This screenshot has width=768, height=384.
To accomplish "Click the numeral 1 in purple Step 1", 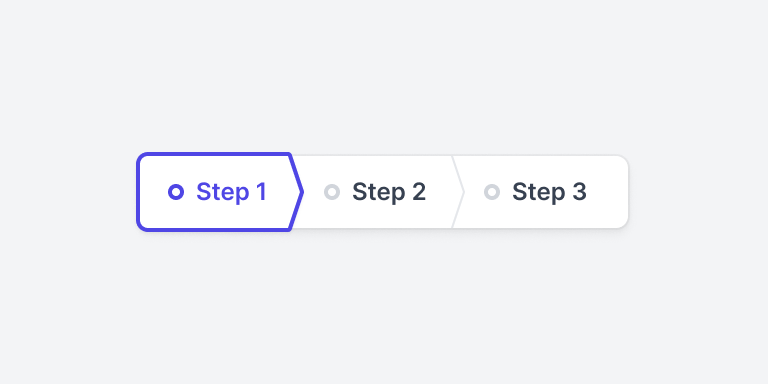I will pyautogui.click(x=262, y=192).
